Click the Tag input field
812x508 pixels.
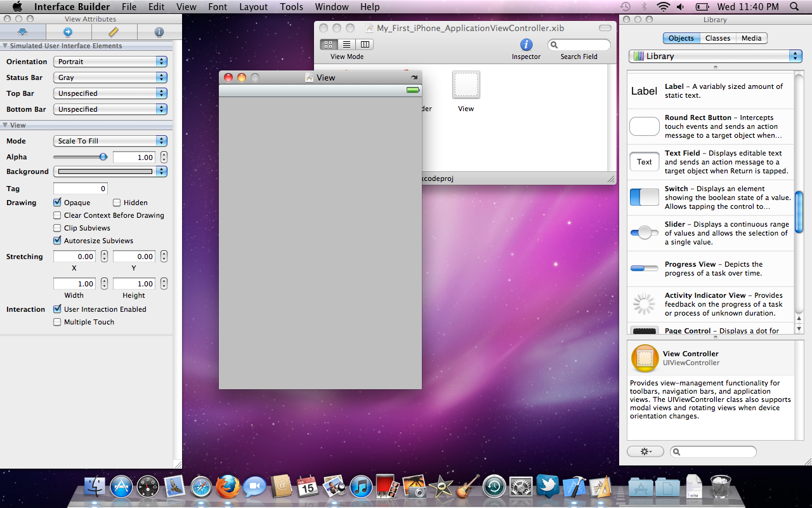coord(81,189)
